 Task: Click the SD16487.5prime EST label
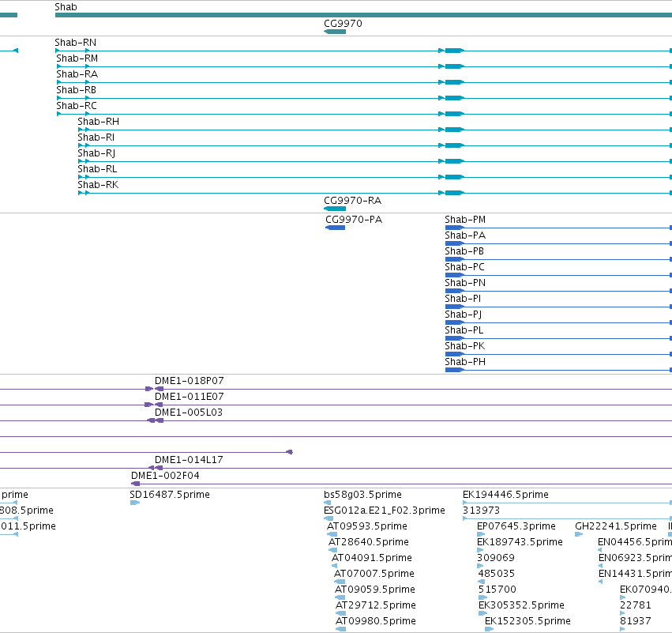pos(170,495)
